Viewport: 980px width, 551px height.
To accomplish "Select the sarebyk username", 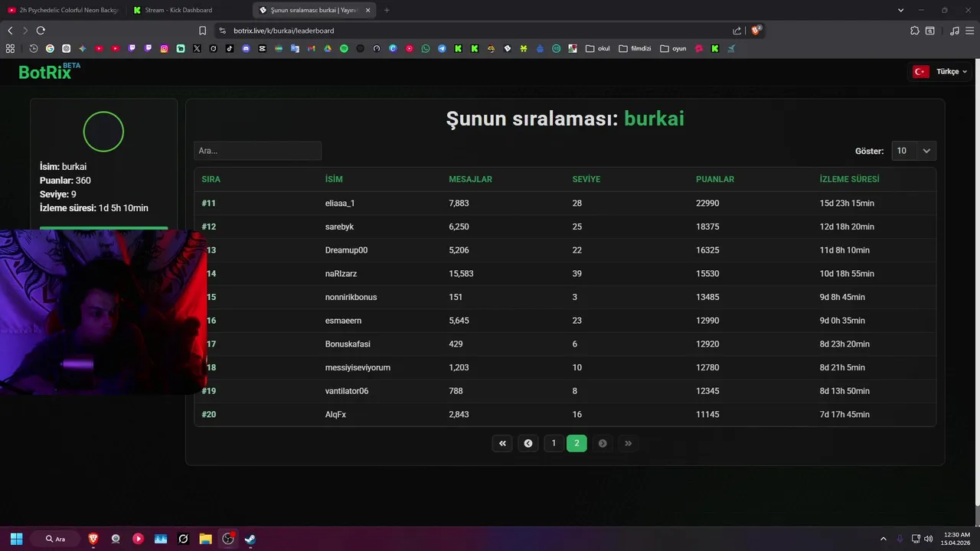I will [339, 227].
